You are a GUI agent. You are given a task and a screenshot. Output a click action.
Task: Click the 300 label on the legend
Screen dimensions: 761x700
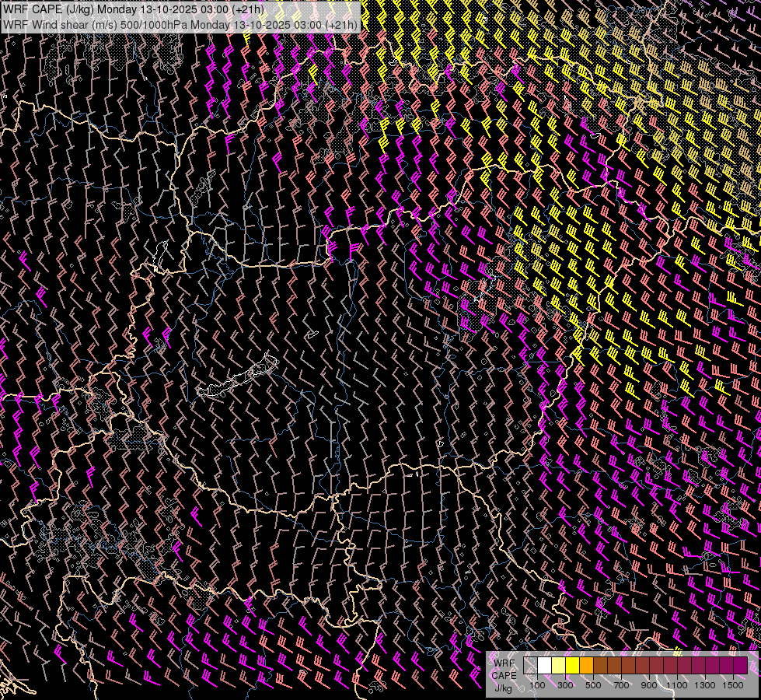pos(565,685)
